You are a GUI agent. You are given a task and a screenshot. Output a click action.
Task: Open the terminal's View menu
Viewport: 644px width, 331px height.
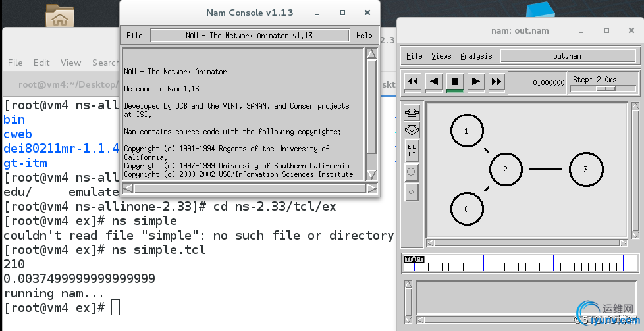(70, 63)
